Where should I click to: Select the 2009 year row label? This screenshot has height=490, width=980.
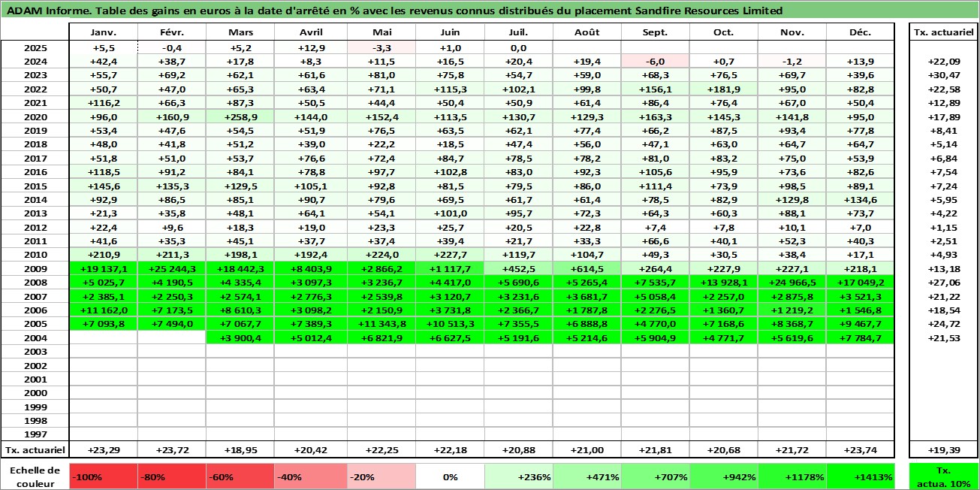[35, 269]
